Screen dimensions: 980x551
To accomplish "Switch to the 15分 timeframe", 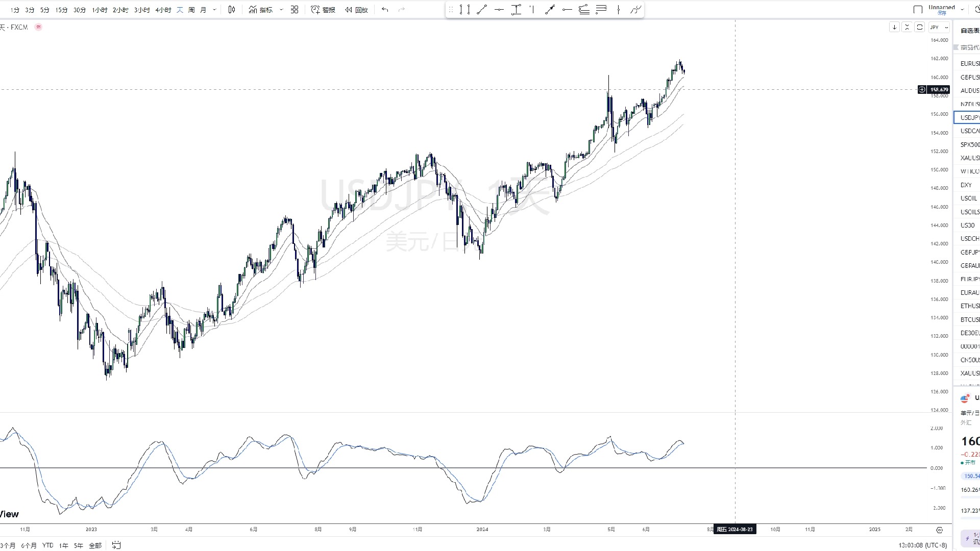I will 61,10.
